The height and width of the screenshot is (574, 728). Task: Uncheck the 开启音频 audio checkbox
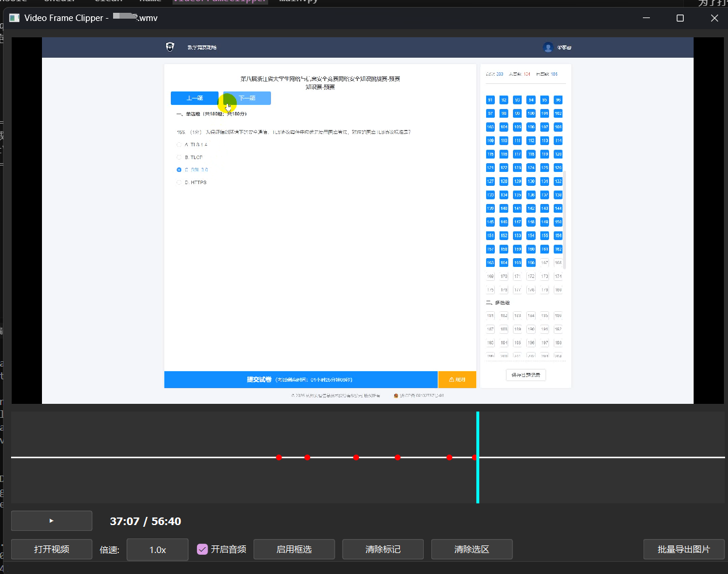[202, 549]
